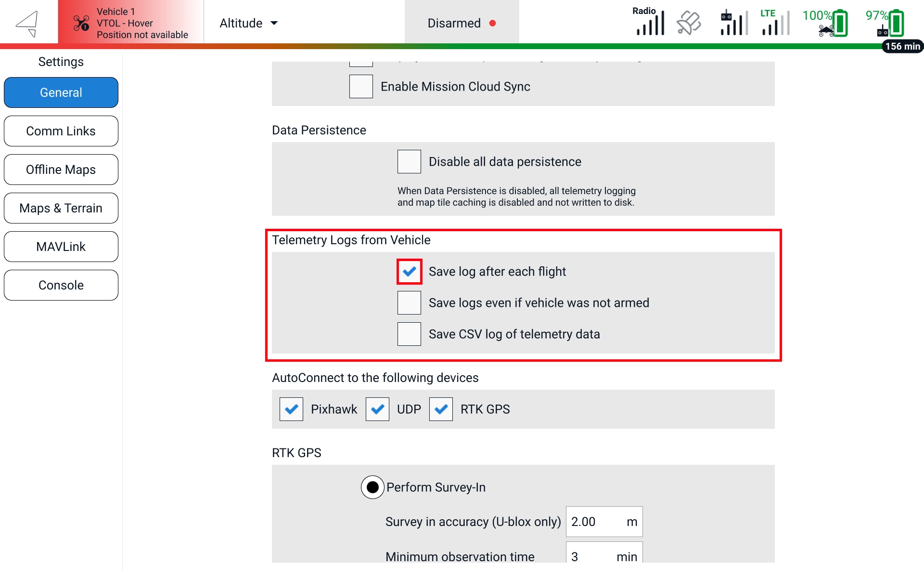Click the paper plane fly view icon
Image resolution: width=924 pixels, height=578 pixels.
[27, 23]
